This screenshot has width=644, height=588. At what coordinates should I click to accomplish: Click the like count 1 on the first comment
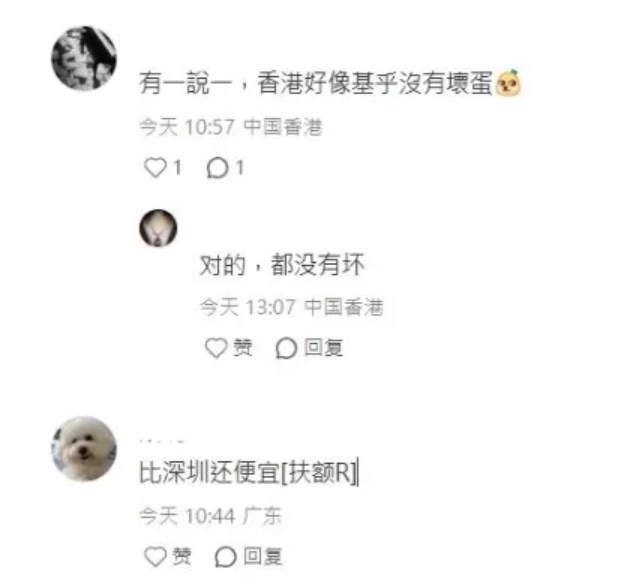(x=177, y=168)
